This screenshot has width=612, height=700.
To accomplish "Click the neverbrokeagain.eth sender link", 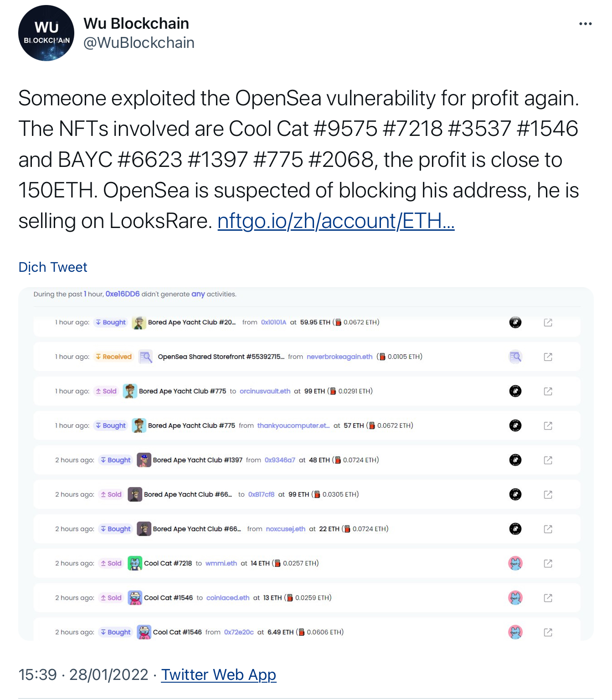I will point(339,357).
